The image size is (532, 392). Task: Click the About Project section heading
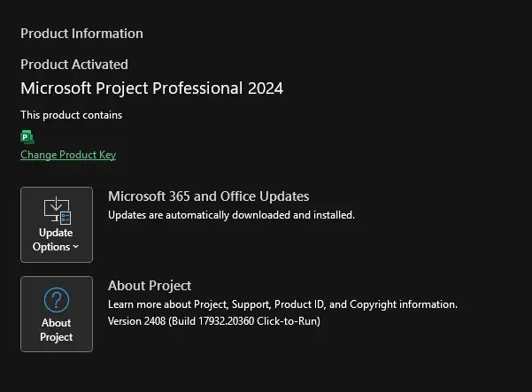coord(150,286)
